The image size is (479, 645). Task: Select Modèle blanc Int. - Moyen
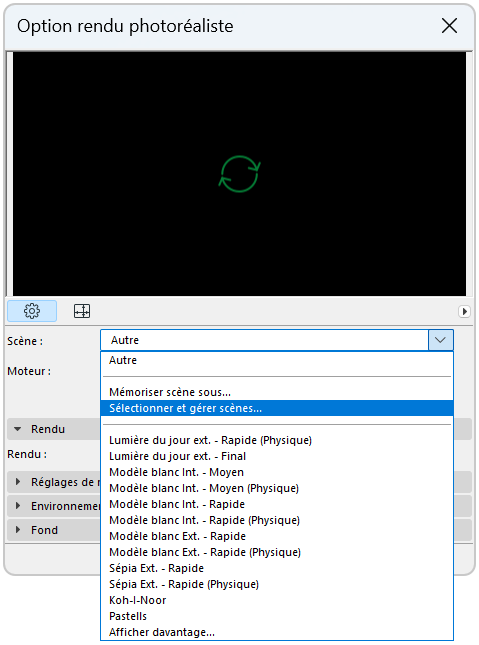[x=277, y=472]
